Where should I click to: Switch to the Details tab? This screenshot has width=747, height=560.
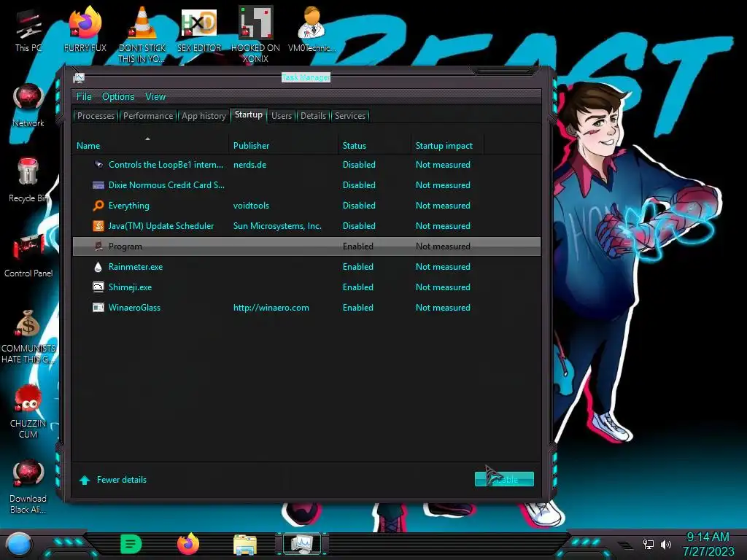(314, 116)
